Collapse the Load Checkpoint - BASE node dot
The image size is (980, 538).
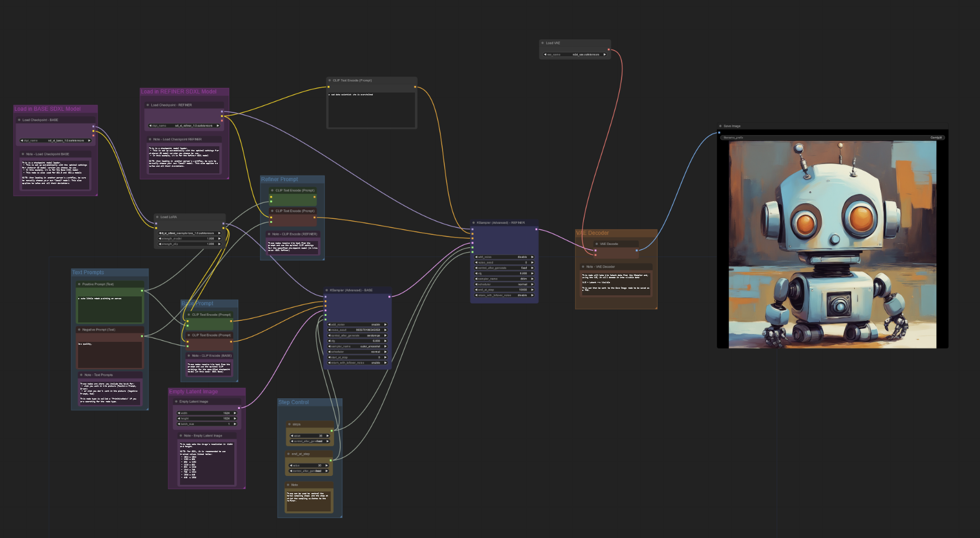[19, 120]
